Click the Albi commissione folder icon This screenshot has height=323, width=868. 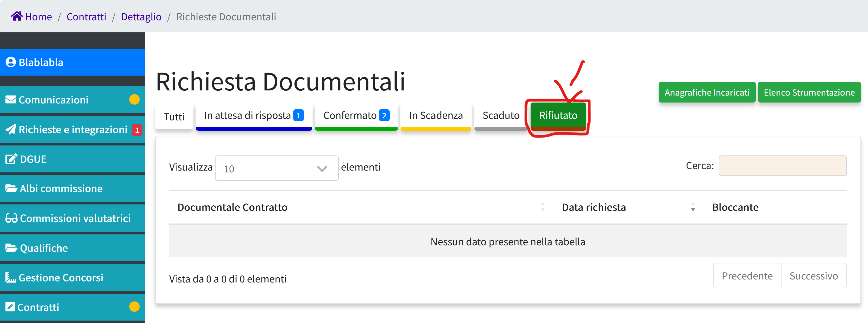pos(11,188)
